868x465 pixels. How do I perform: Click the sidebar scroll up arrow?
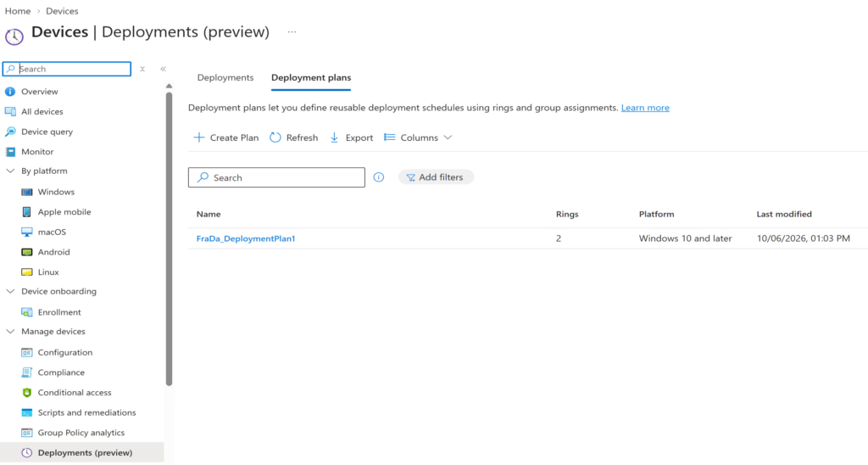(169, 86)
